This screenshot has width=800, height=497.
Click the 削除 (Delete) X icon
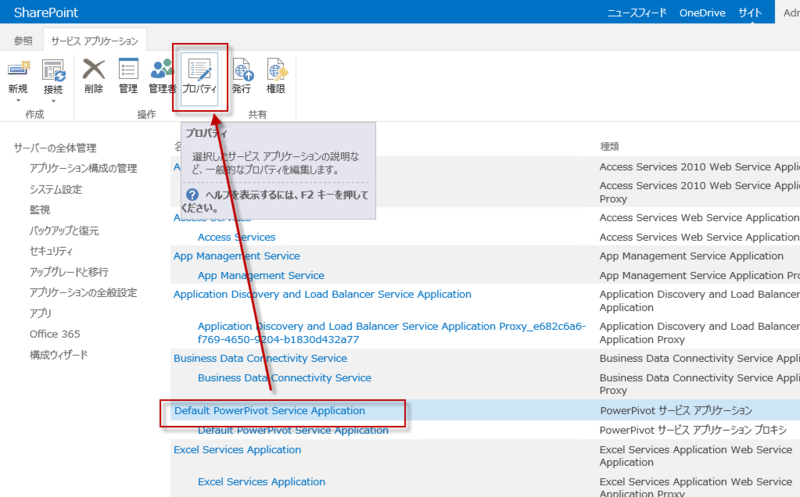pos(94,69)
